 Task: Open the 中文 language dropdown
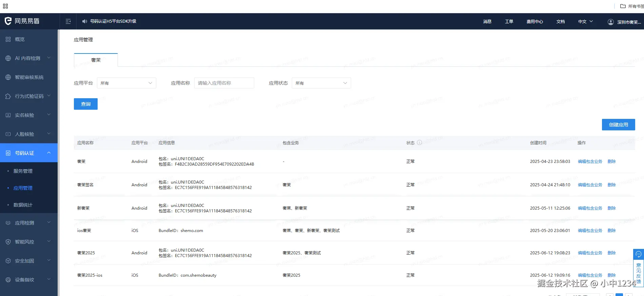586,21
